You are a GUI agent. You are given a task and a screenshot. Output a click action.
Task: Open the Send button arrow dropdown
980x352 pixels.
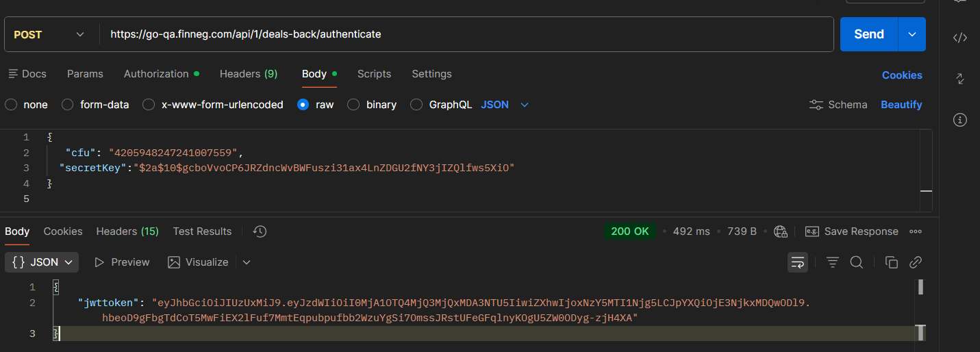[912, 34]
